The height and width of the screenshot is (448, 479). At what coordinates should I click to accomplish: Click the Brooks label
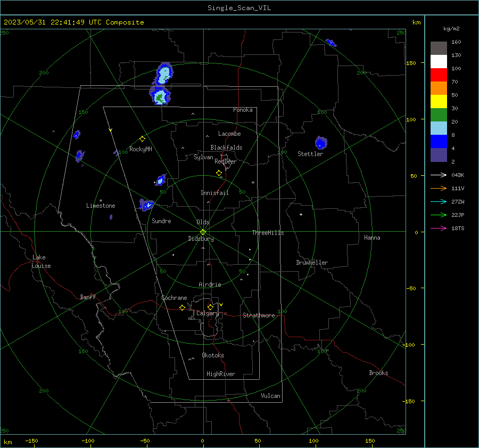pos(378,373)
